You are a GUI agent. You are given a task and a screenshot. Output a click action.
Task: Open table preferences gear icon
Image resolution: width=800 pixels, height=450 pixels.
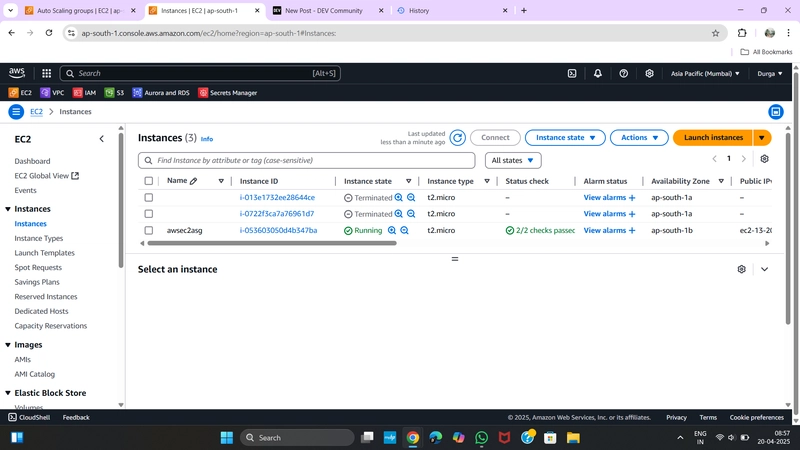(x=764, y=159)
